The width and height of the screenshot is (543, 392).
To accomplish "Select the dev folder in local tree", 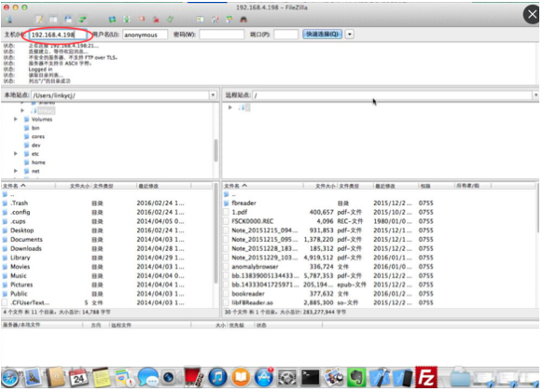I will point(36,145).
